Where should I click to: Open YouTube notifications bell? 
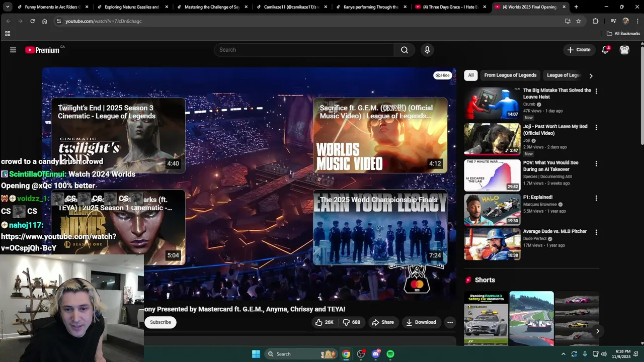tap(605, 50)
